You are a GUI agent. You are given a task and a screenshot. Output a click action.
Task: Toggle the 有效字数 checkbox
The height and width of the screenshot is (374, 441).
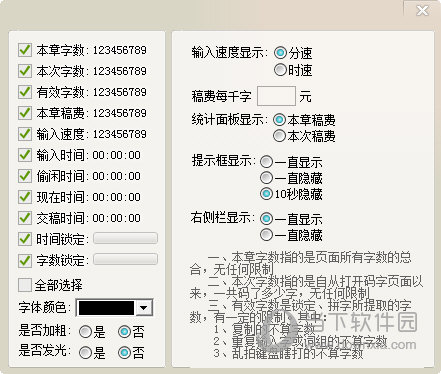[25, 92]
